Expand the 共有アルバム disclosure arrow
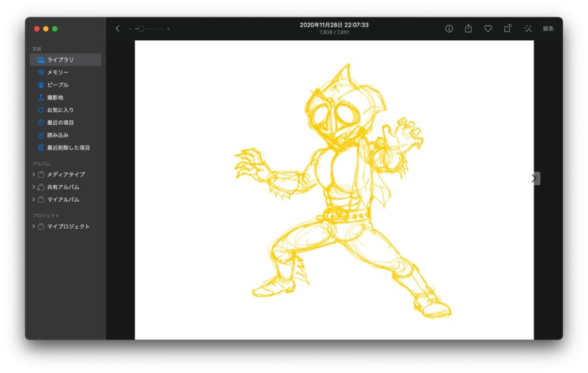This screenshot has height=373, width=588. coord(33,187)
